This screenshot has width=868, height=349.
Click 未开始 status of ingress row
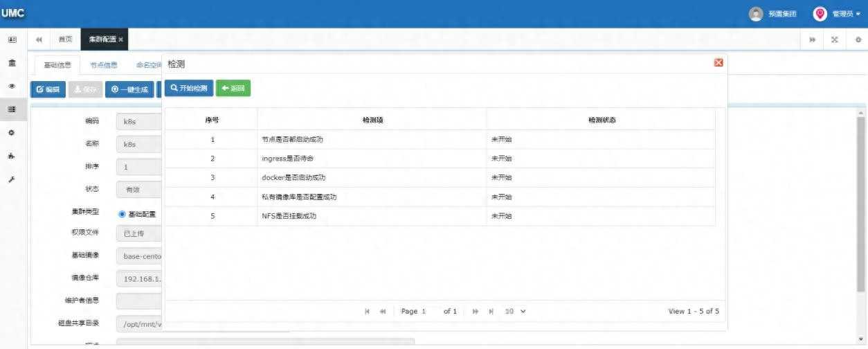(x=501, y=159)
